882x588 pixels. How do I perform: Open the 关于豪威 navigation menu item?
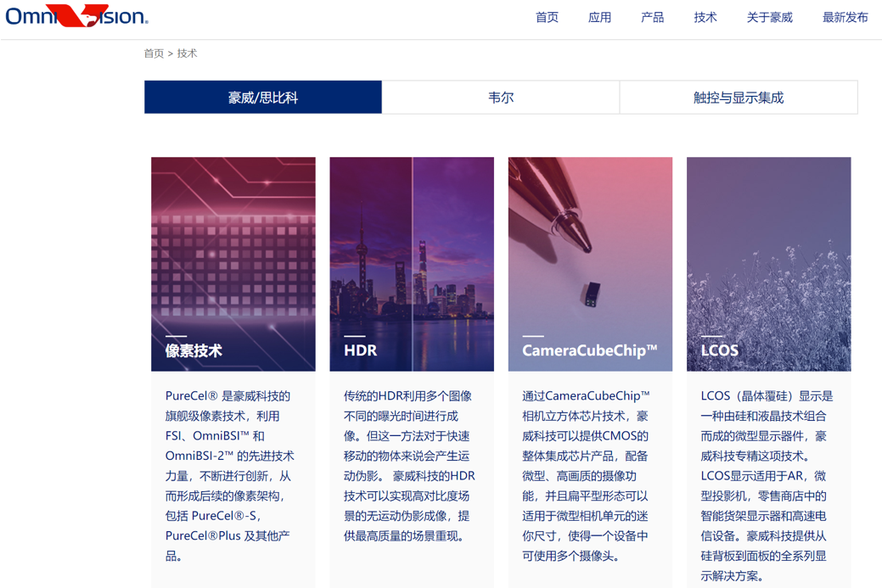[x=769, y=18]
